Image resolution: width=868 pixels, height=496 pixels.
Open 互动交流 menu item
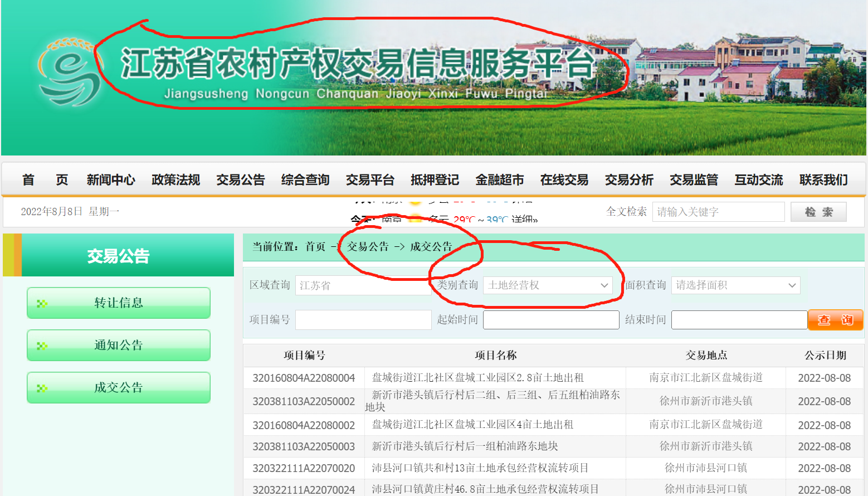coord(759,179)
